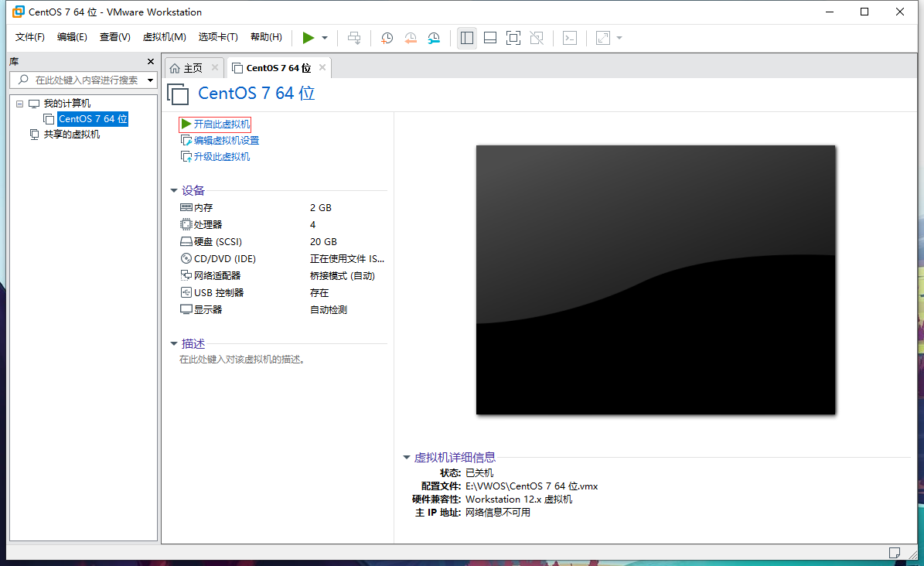Collapse the 我的计算机 tree node
Viewport: 924px width, 566px height.
[19, 104]
